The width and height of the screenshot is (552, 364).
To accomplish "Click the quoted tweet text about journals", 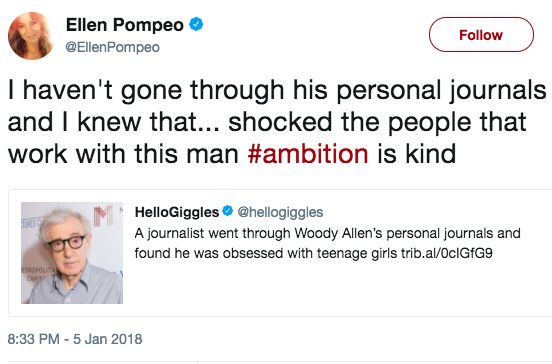I will (x=327, y=243).
